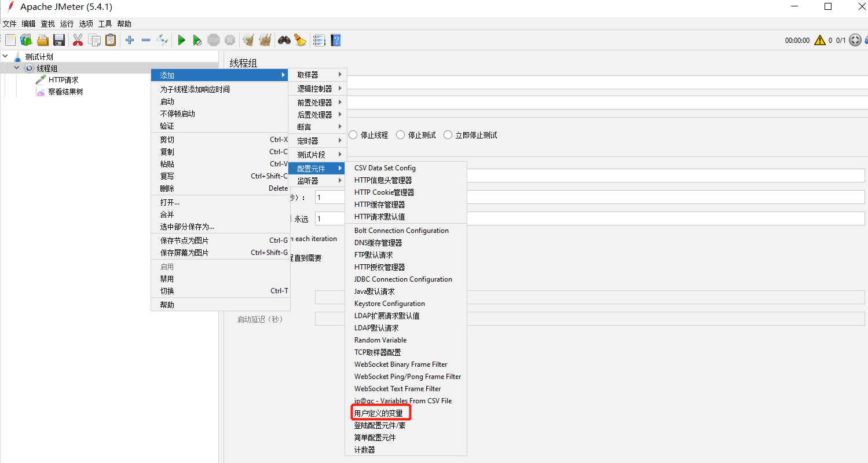The image size is (868, 463).
Task: Click Start no pauses toolbar icon
Action: (197, 40)
